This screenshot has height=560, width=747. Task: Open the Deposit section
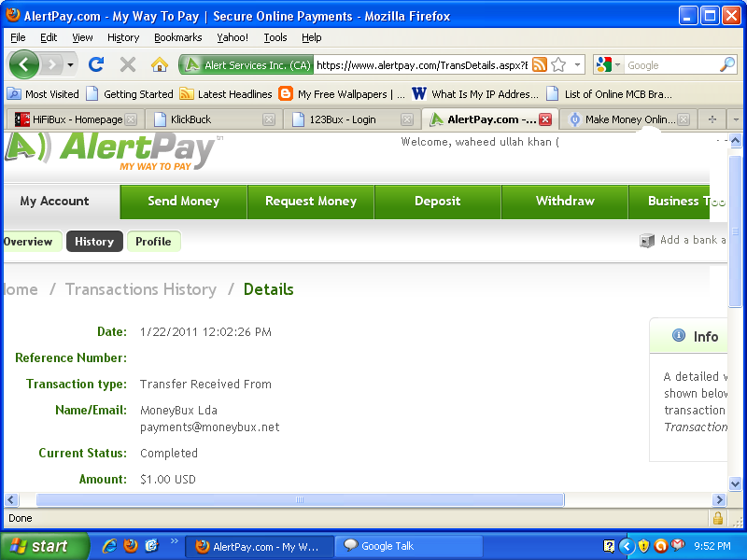coord(437,202)
